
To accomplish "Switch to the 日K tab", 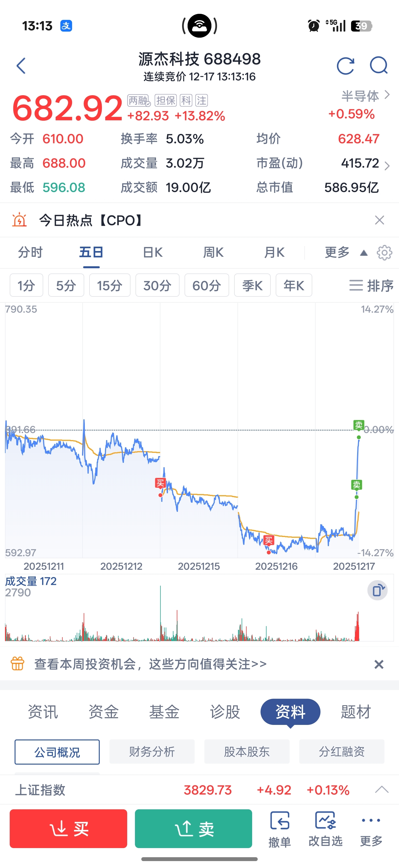I will (x=152, y=252).
